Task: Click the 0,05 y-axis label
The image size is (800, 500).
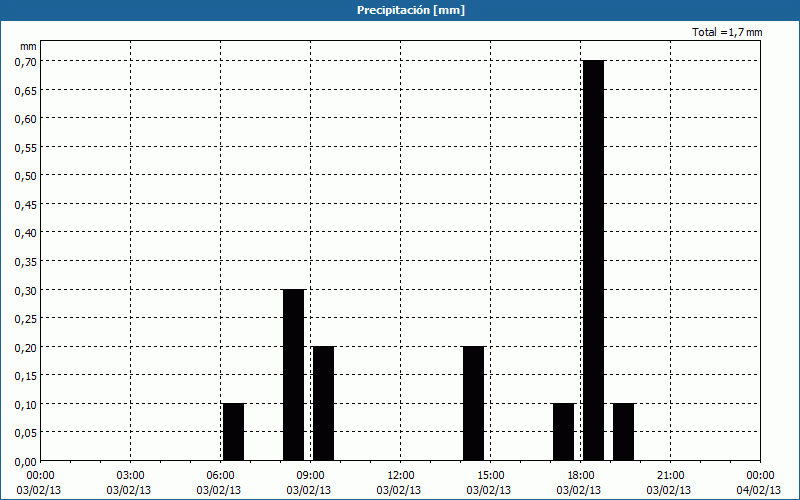Action: pos(26,433)
